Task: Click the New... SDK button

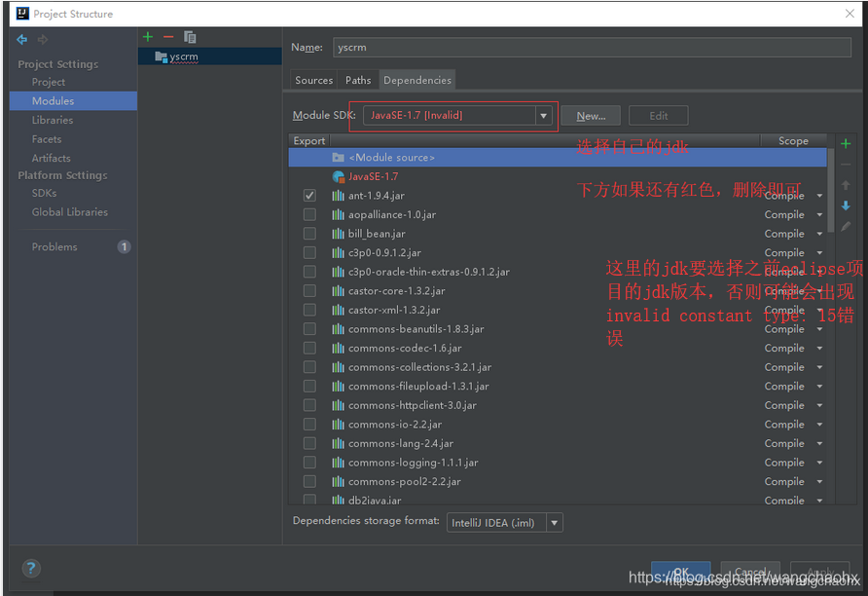Action: coord(591,116)
